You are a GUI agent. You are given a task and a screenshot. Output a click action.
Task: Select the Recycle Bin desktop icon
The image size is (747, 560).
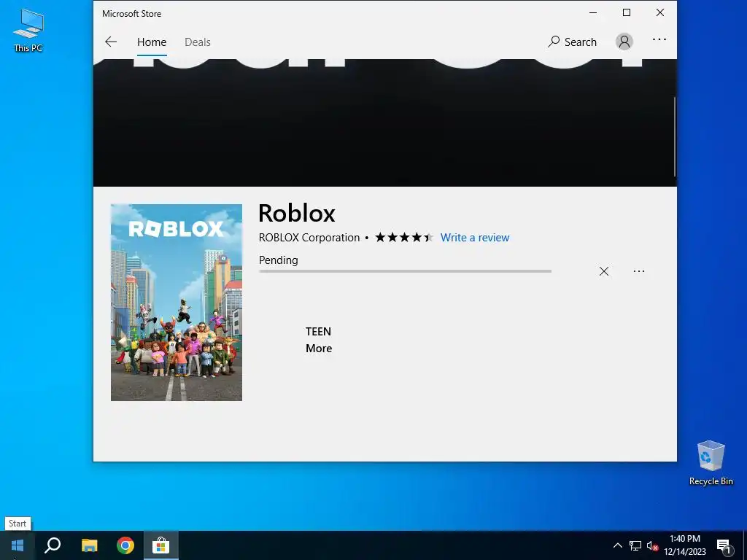pyautogui.click(x=711, y=463)
